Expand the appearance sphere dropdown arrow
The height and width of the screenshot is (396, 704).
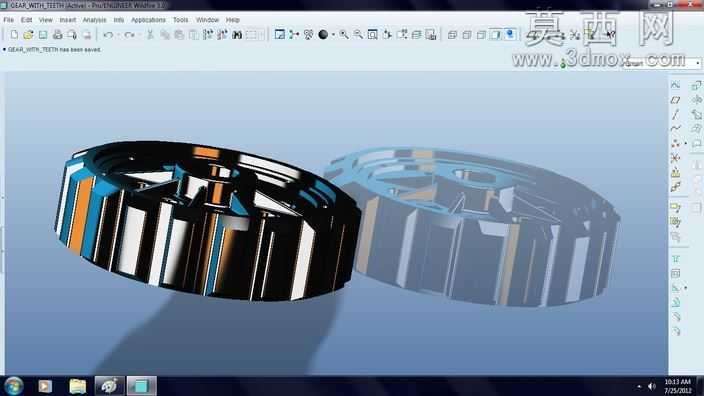[333, 35]
